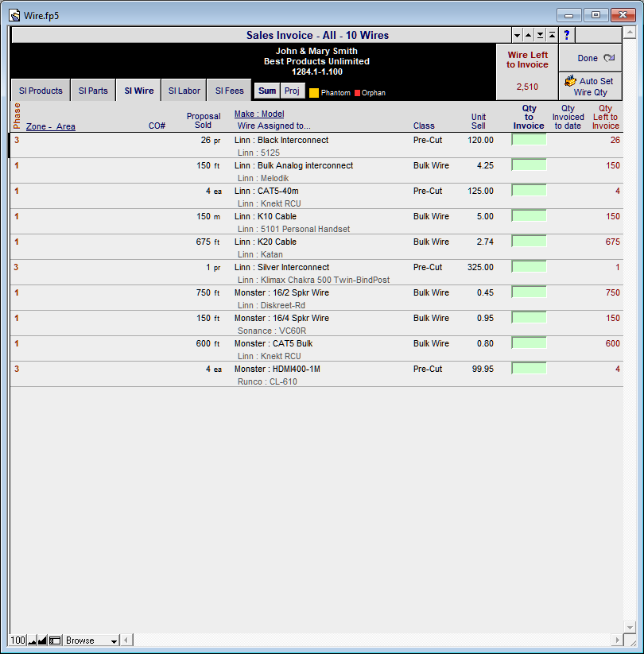Click Wire Left to Invoice value 2,510
This screenshot has width=644, height=654.
pos(527,87)
